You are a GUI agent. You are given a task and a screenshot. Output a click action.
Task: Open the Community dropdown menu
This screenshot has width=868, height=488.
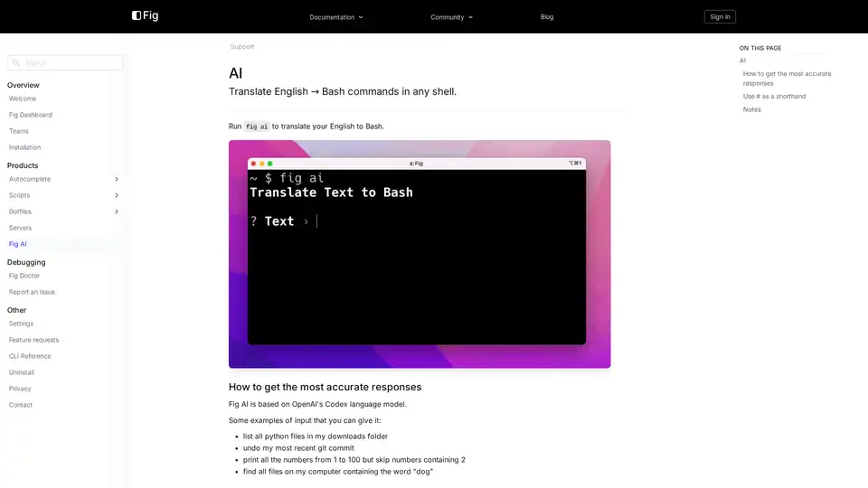451,17
